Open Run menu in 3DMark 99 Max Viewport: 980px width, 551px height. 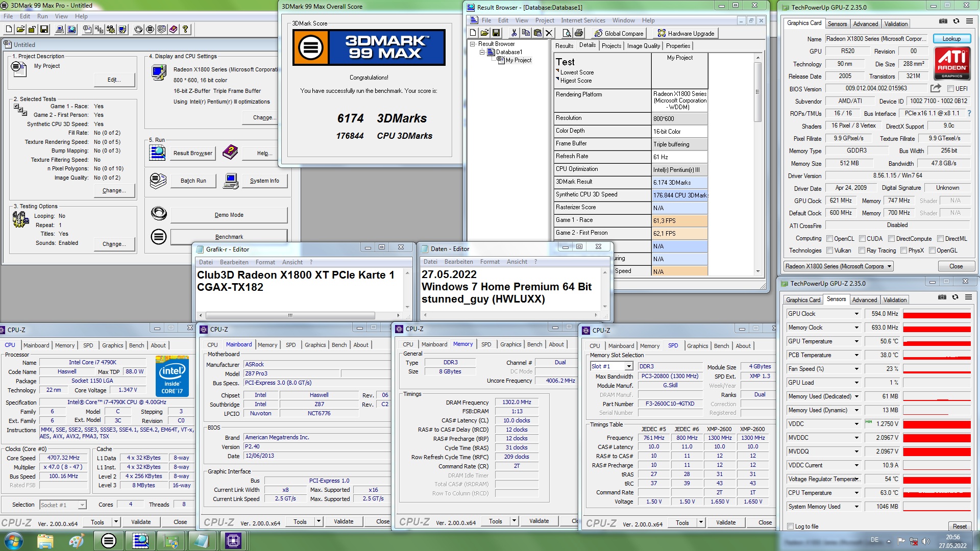tap(42, 16)
